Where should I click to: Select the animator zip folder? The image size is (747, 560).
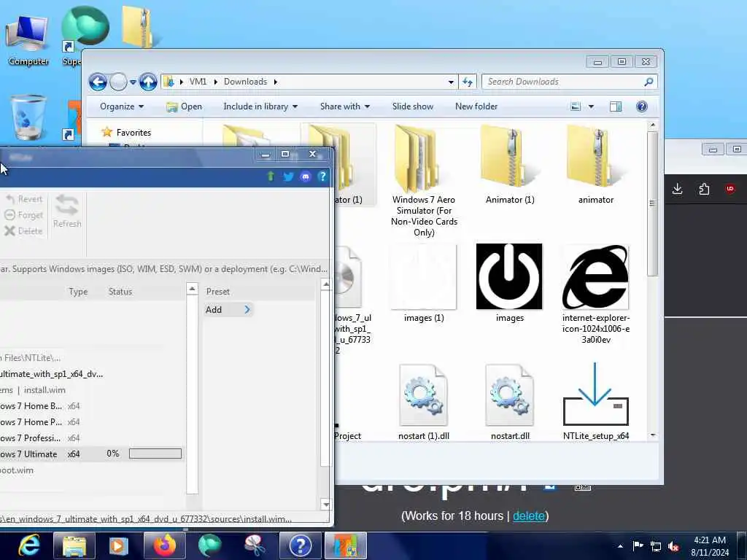(595, 165)
